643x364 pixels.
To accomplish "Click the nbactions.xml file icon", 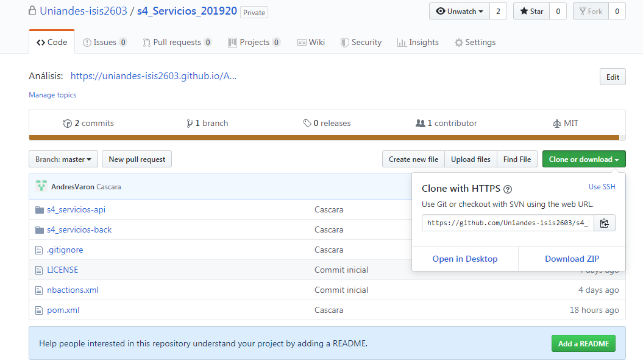I will pos(39,290).
